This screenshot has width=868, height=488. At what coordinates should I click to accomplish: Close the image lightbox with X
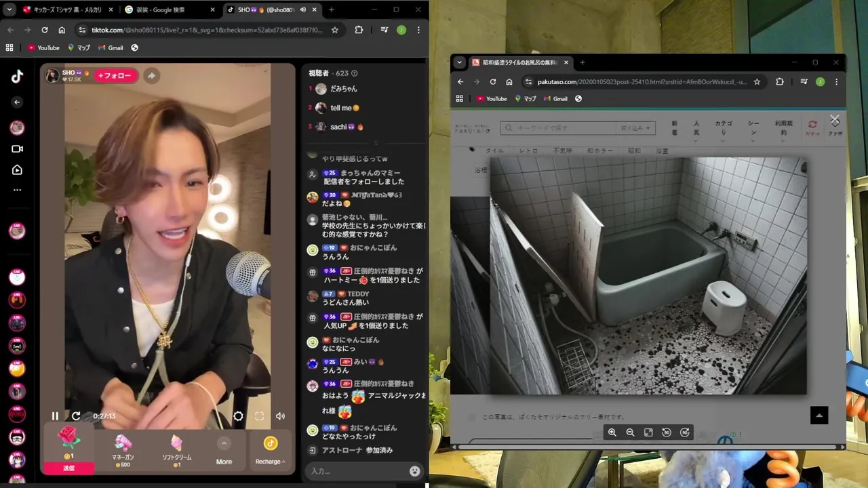[x=835, y=120]
